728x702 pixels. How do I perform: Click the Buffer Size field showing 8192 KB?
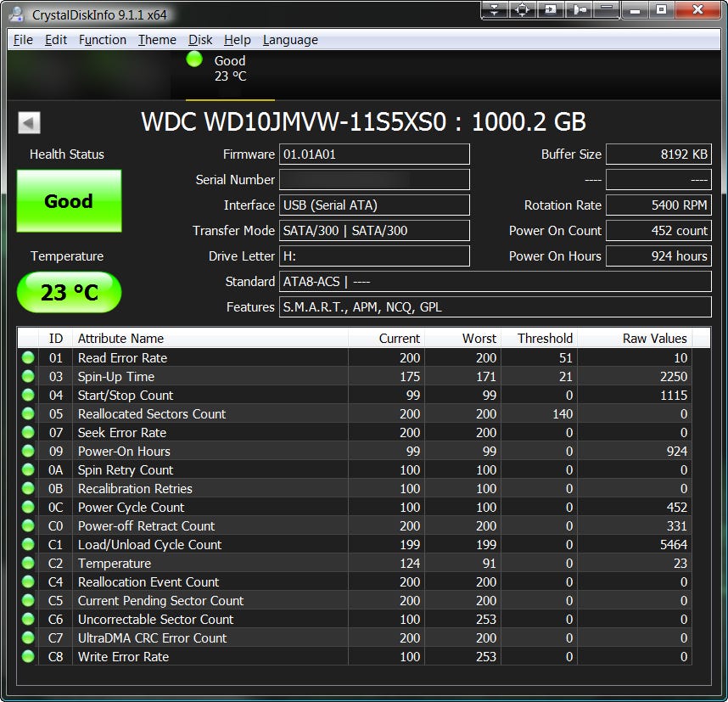pos(658,154)
